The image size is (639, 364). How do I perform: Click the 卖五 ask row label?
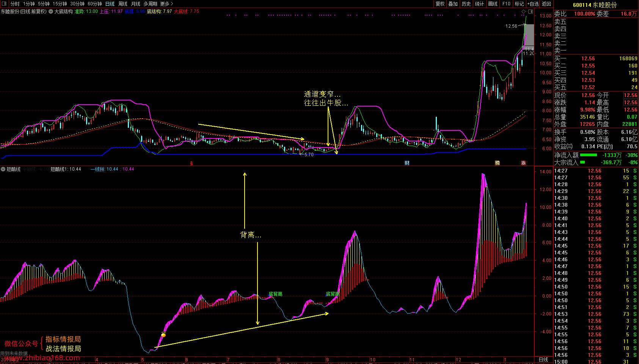coord(560,22)
